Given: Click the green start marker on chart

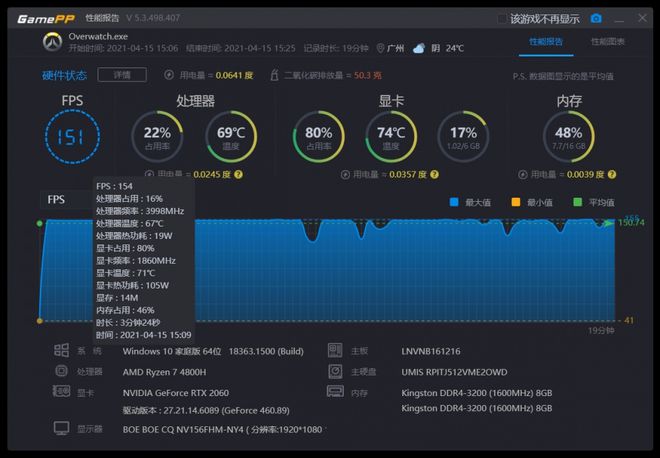Looking at the screenshot, I should coord(40,223).
